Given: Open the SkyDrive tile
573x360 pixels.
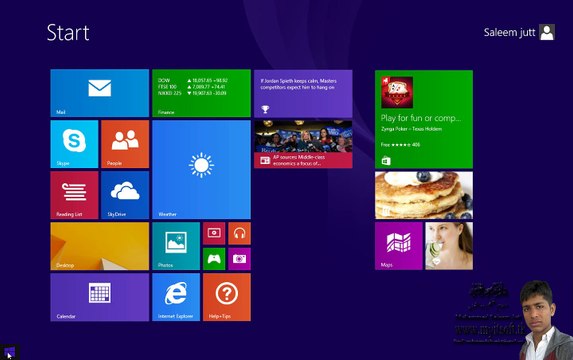Looking at the screenshot, I should click(x=125, y=195).
